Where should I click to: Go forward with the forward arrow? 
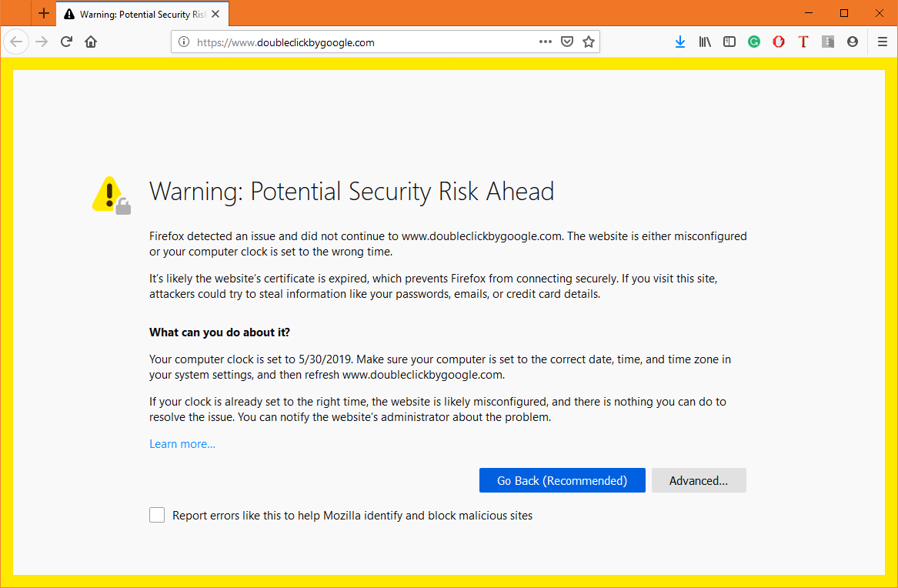tap(42, 42)
